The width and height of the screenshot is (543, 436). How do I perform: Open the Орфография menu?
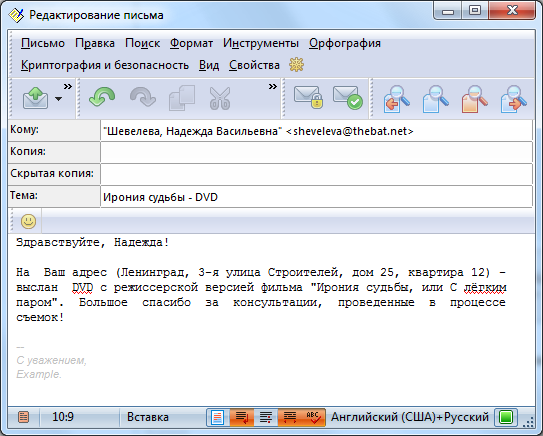pyautogui.click(x=345, y=43)
